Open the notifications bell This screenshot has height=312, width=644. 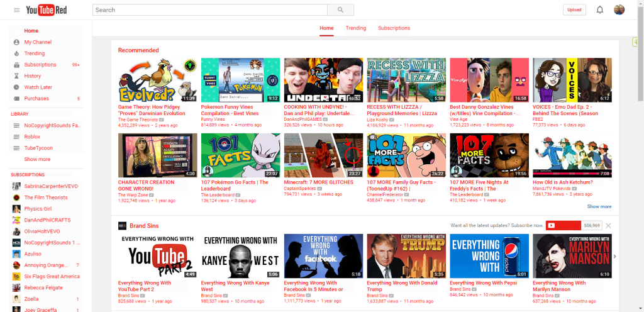tap(599, 10)
